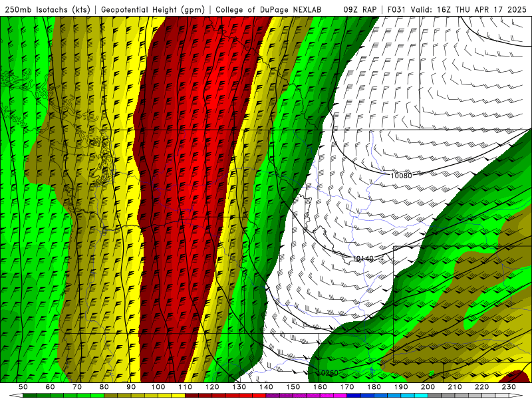Click the 70 label on the color scale
This screenshot has width=532, height=399.
tap(77, 387)
